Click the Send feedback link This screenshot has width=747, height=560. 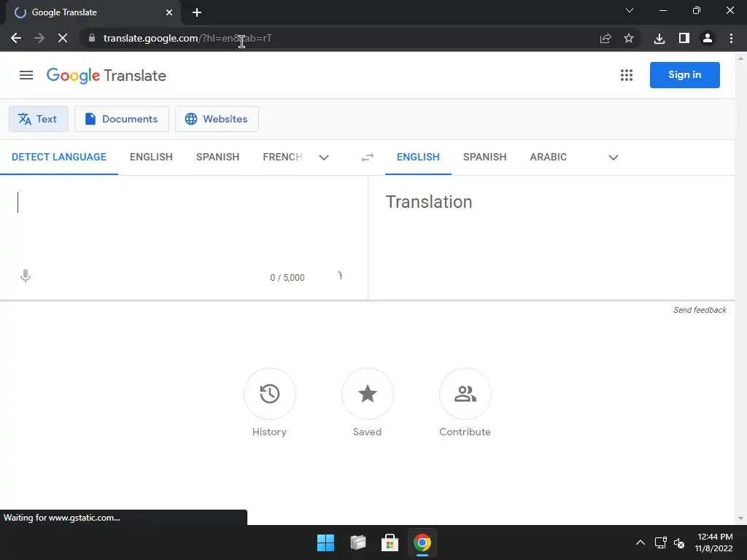tap(700, 310)
